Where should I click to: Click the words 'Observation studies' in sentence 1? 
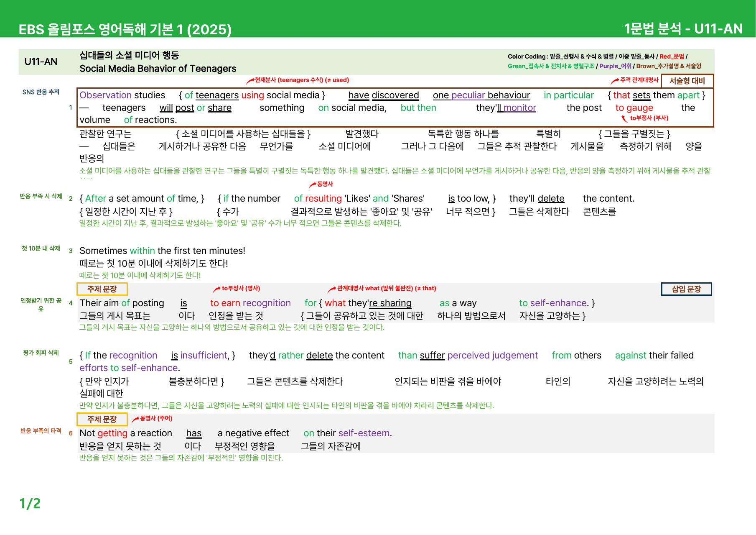coord(122,95)
